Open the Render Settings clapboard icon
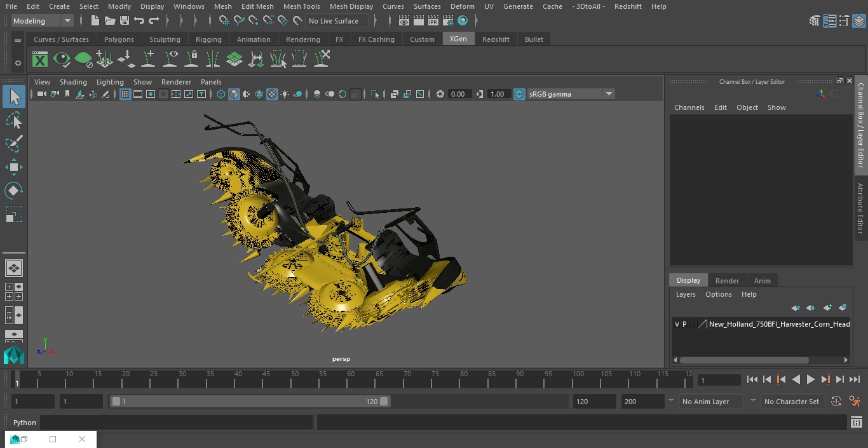 448,21
